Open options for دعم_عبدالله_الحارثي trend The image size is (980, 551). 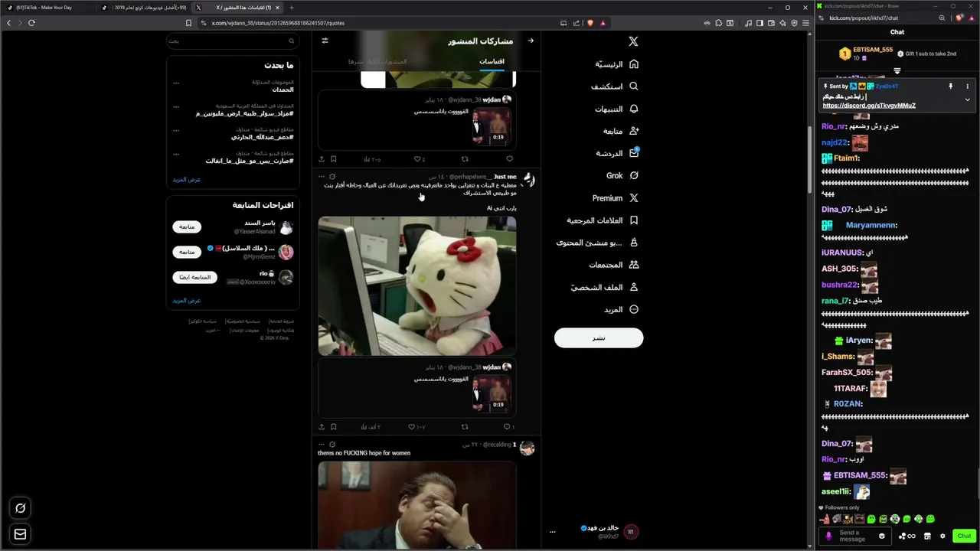(x=176, y=131)
